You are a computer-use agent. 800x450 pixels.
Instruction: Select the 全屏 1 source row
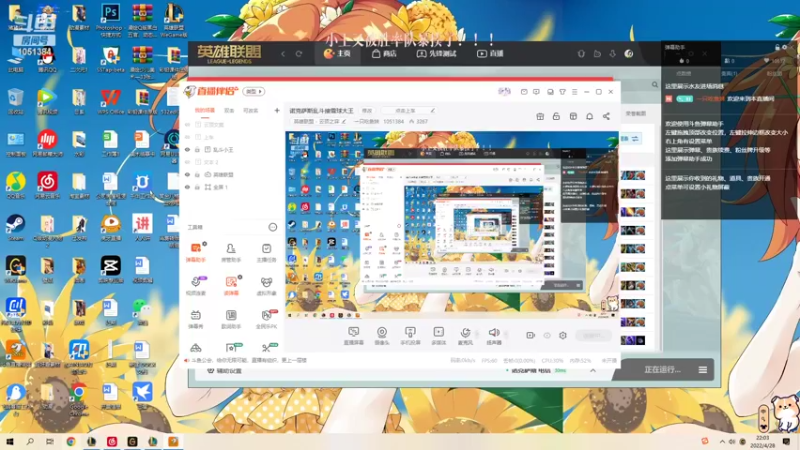[x=231, y=187]
